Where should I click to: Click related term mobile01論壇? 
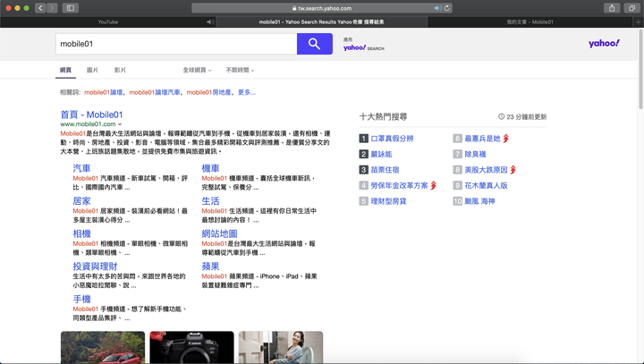click(104, 92)
